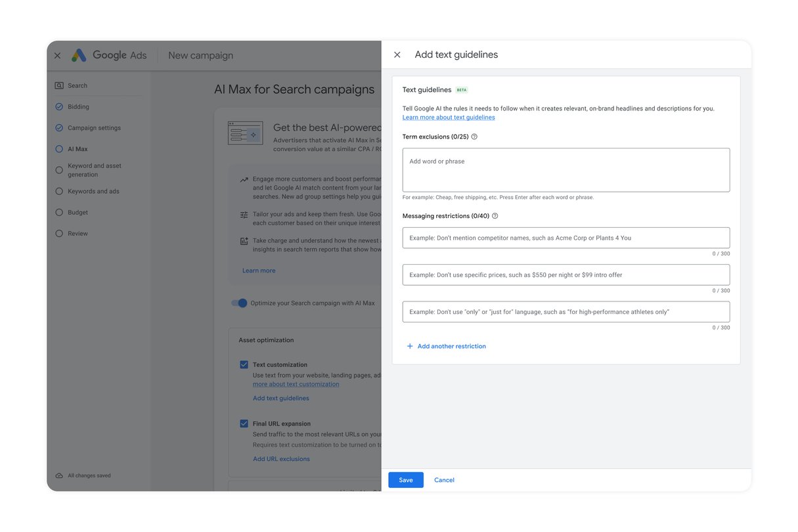Click the All changes saved cloud icon
This screenshot has height=532, width=798.
(58, 475)
